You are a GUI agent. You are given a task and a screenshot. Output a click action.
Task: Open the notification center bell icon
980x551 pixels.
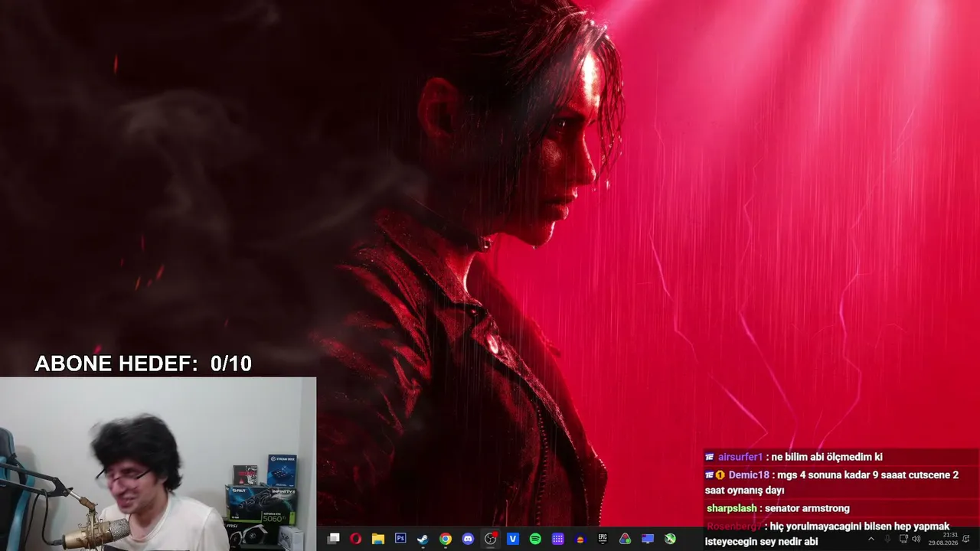pyautogui.click(x=966, y=539)
